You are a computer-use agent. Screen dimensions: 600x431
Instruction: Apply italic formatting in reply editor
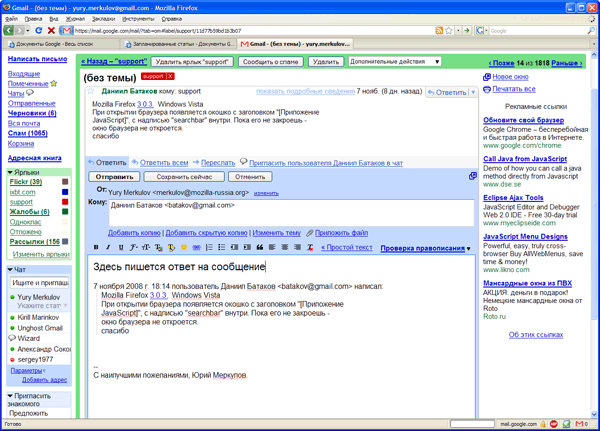[x=108, y=247]
